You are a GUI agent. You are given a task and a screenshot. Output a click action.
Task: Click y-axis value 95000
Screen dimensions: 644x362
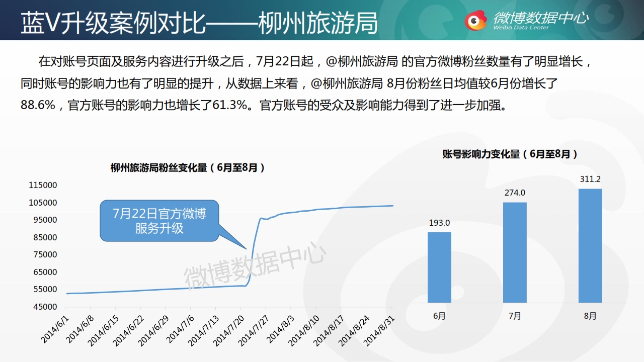tap(45, 220)
